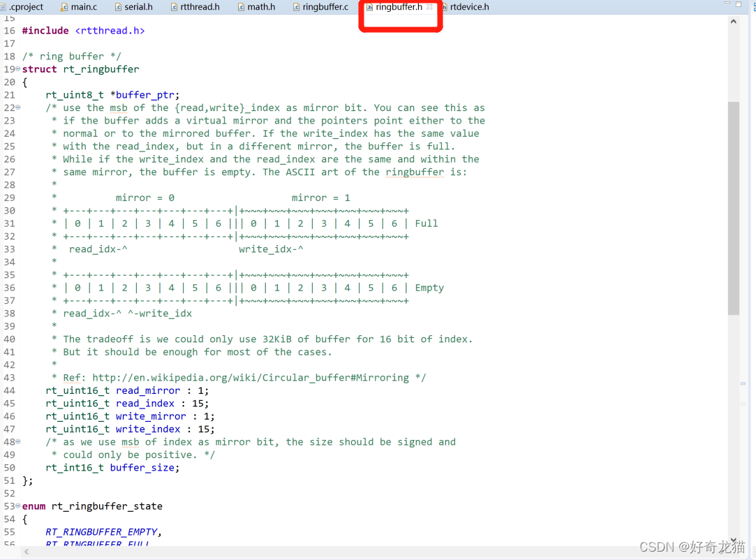Maximize the editor area
This screenshot has height=560, width=756.
click(x=738, y=4)
